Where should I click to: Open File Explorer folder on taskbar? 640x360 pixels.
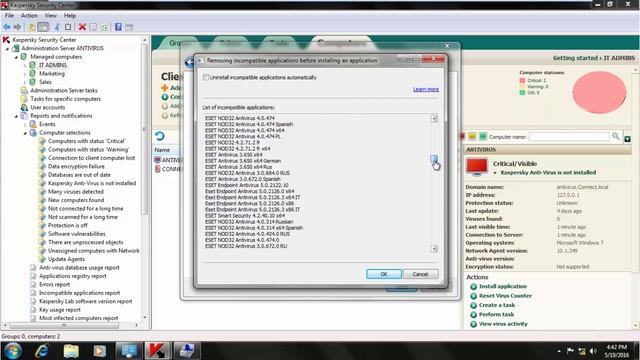pyautogui.click(x=71, y=351)
